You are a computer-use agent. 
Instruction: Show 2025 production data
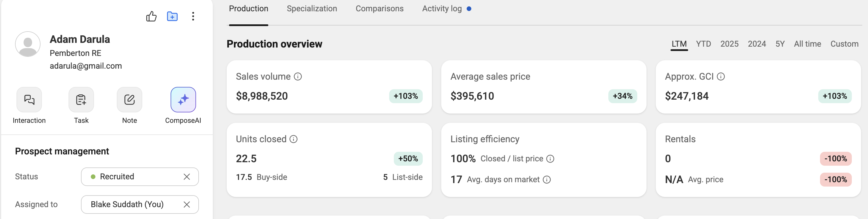click(x=729, y=44)
